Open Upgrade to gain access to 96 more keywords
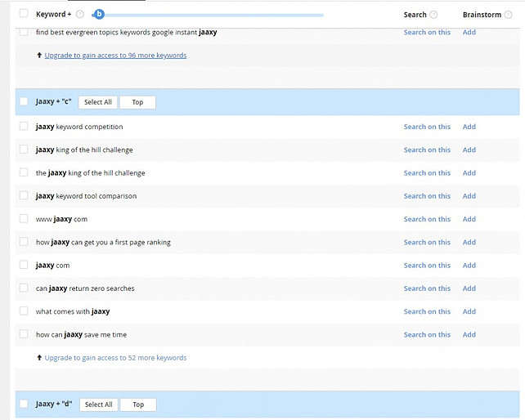The height and width of the screenshot is (420, 525). tap(115, 56)
